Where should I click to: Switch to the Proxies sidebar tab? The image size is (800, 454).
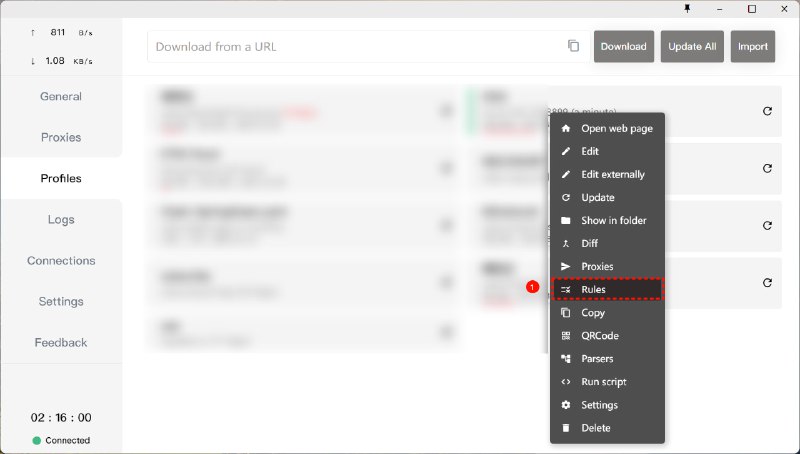point(61,137)
